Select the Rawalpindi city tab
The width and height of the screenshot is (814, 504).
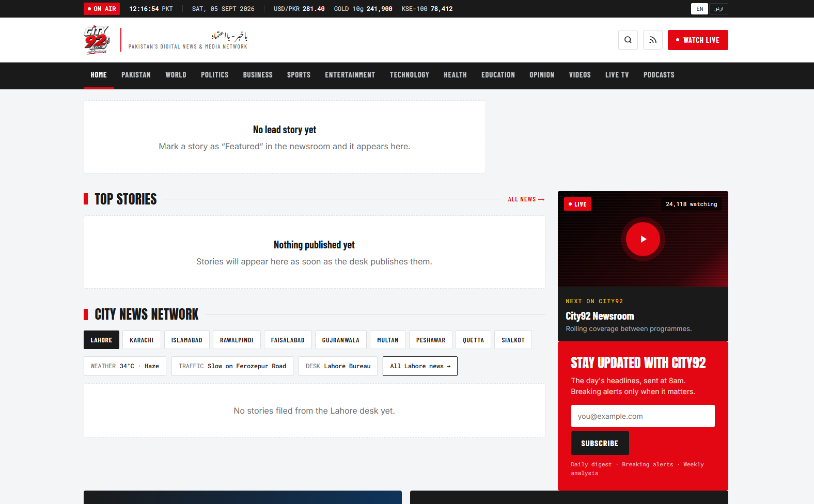click(237, 340)
